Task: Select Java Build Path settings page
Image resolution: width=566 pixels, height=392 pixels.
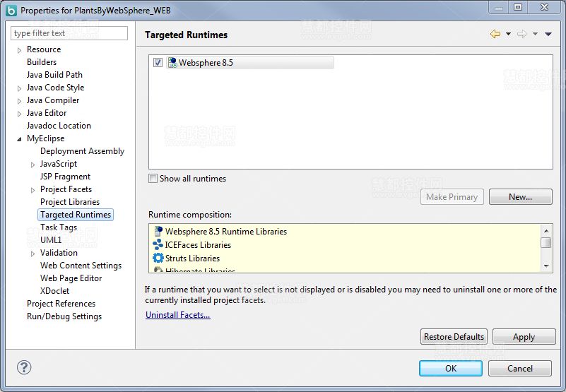Action: [x=54, y=75]
